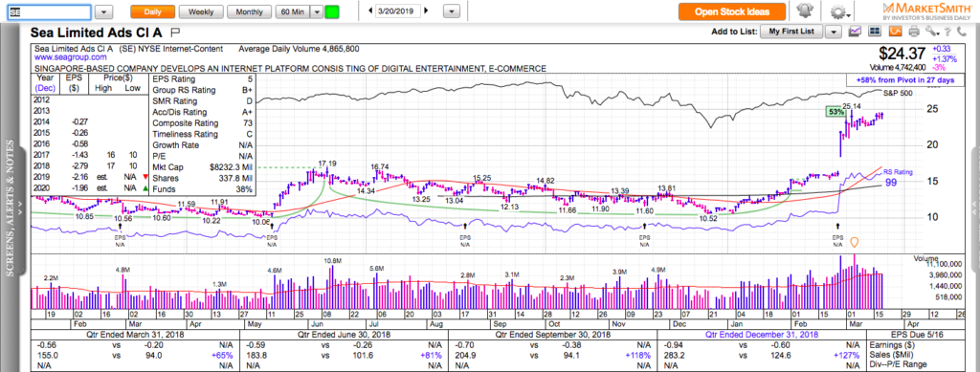
Task: Expand the 60 Min interval dropdown arrow
Action: [x=316, y=11]
